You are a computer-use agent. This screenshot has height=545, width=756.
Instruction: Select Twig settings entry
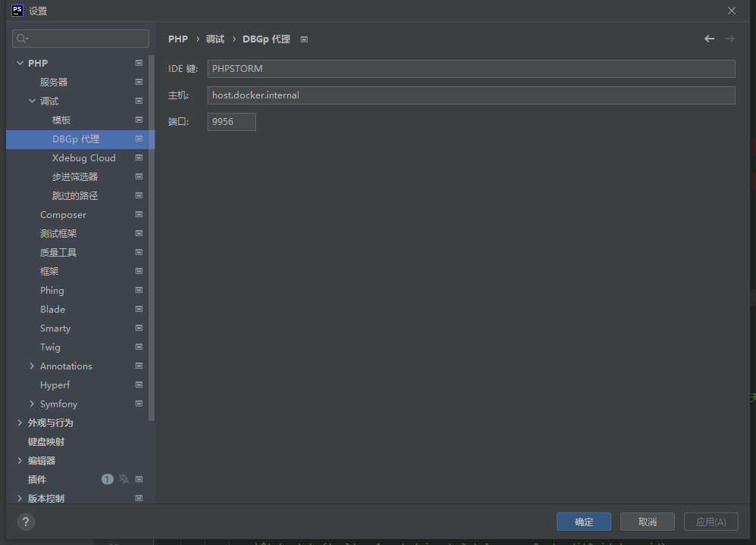click(x=50, y=347)
